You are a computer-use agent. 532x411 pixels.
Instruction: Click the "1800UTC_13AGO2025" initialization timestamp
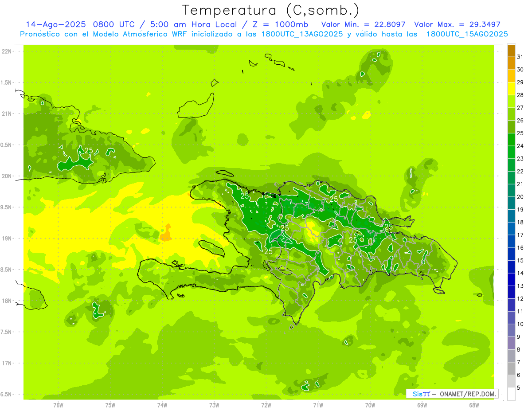pyautogui.click(x=301, y=34)
